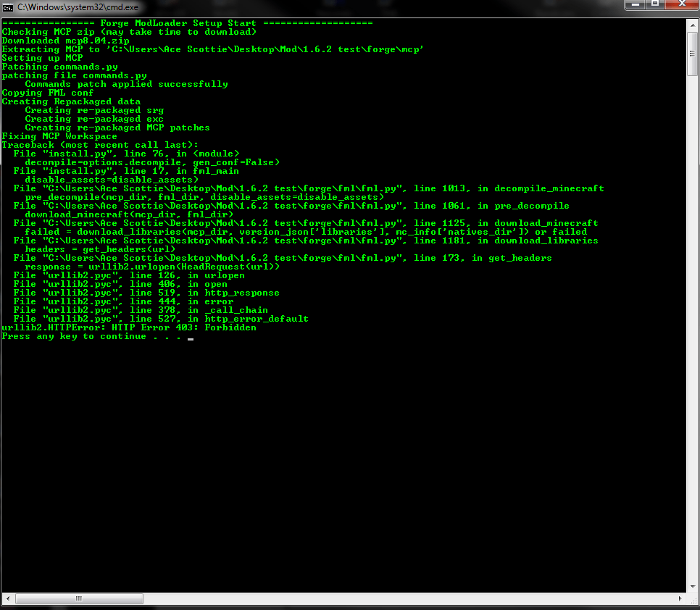Click the vertical scrollbar down arrow
This screenshot has width=700, height=610.
click(x=693, y=586)
